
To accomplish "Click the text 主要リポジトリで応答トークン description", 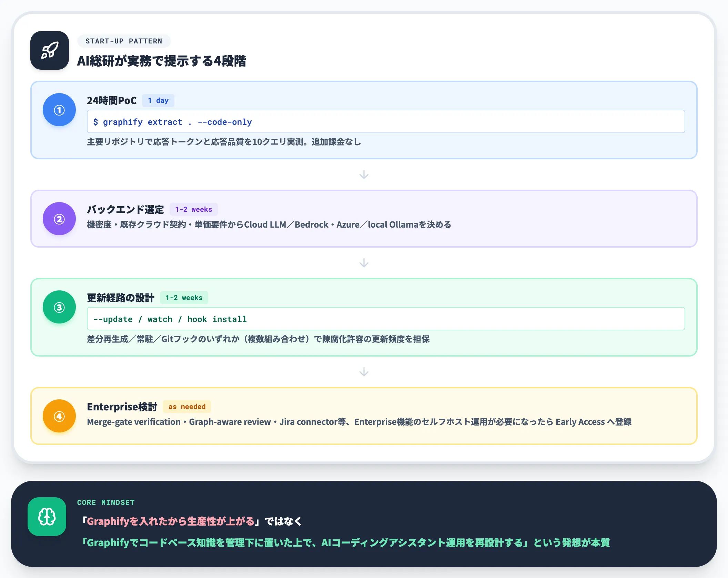I will (x=224, y=142).
